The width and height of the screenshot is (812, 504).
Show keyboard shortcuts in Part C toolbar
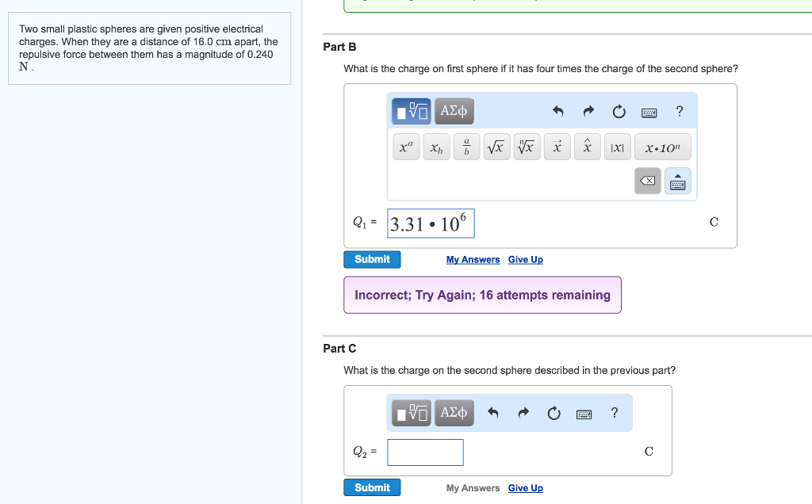[584, 413]
